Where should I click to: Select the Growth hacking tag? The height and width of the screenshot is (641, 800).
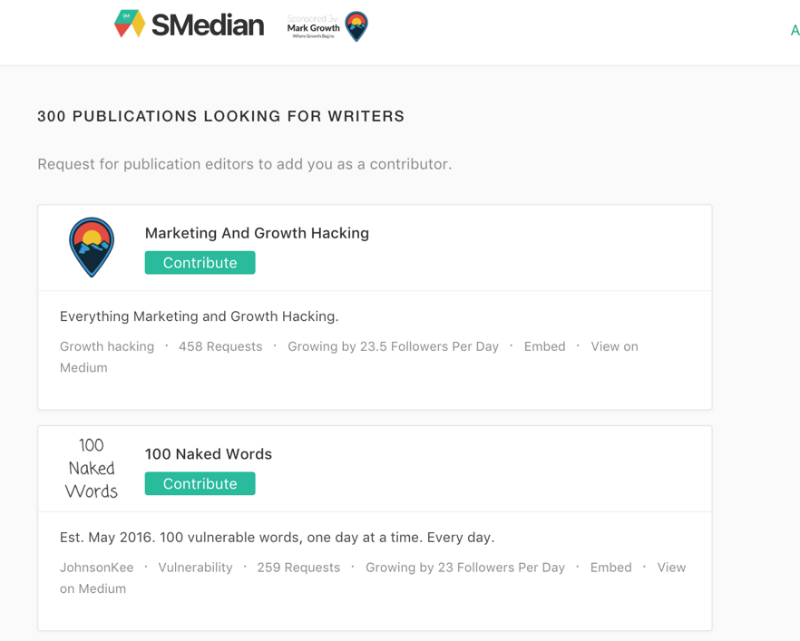click(107, 347)
